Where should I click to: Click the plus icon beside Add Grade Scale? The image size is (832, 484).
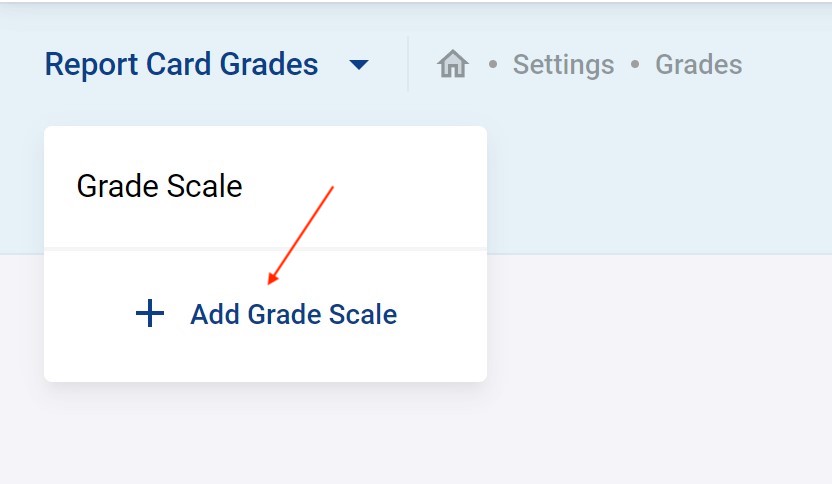[150, 314]
